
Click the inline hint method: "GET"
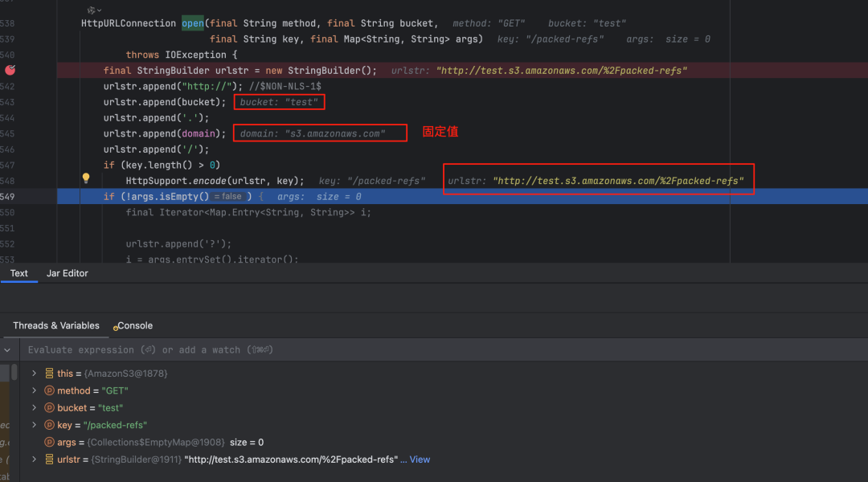(x=489, y=23)
